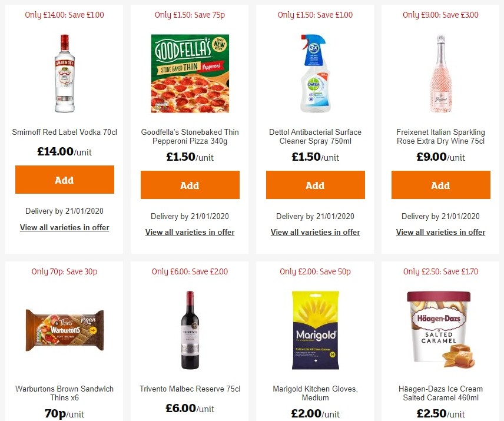Add Freixenet Italian Sparkling Rose wine
504x421 pixels.
pos(440,184)
